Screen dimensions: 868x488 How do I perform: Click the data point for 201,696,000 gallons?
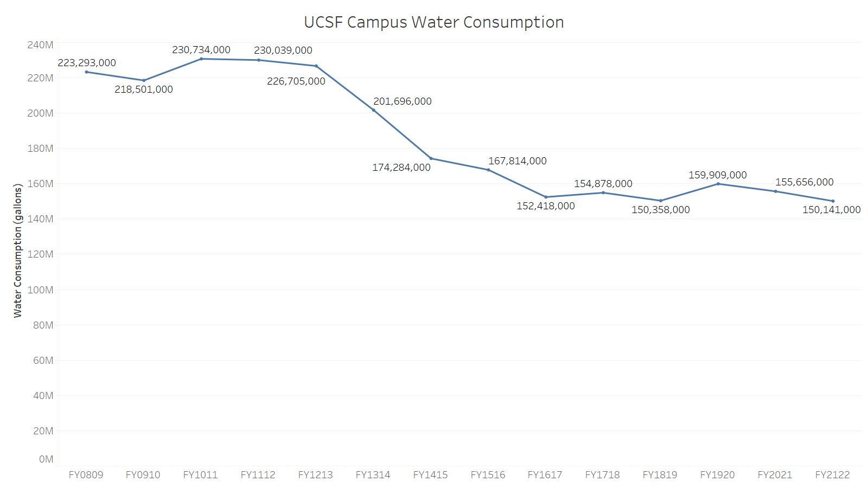click(373, 110)
